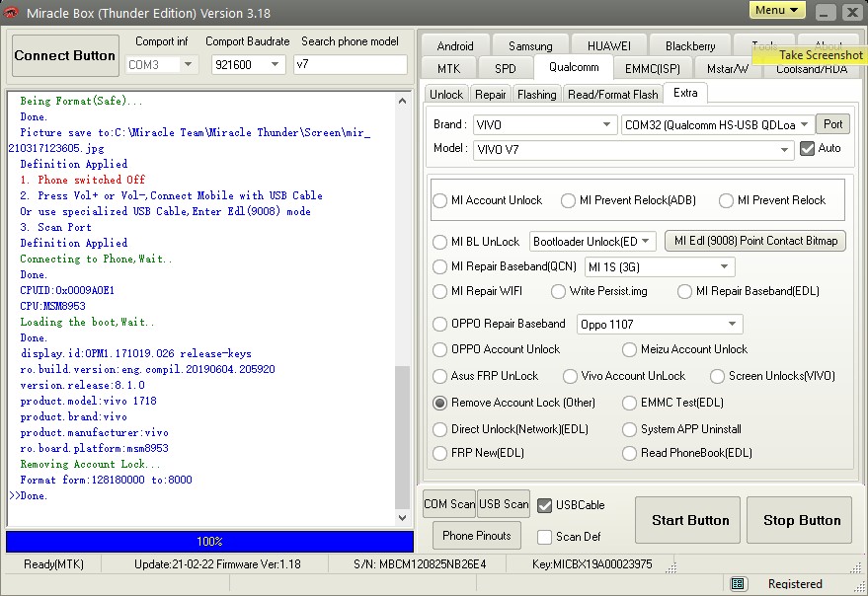Select MI BL UnLock option
This screenshot has width=868, height=596.
click(440, 242)
